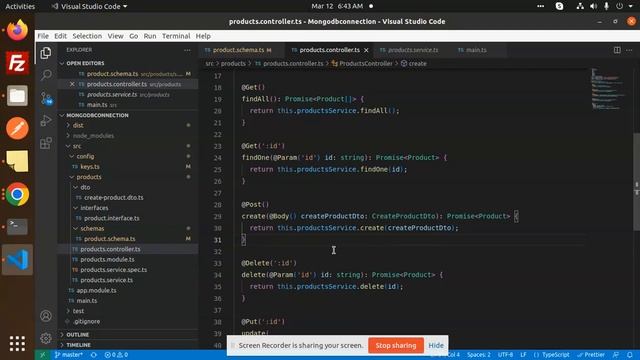Click Hide in screen sharing bar
The image size is (640, 360).
coord(436,345)
